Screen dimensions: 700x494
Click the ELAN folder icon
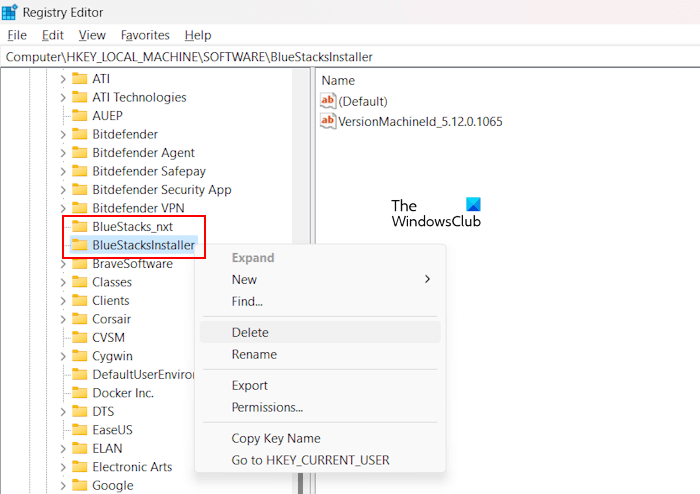pyautogui.click(x=79, y=448)
